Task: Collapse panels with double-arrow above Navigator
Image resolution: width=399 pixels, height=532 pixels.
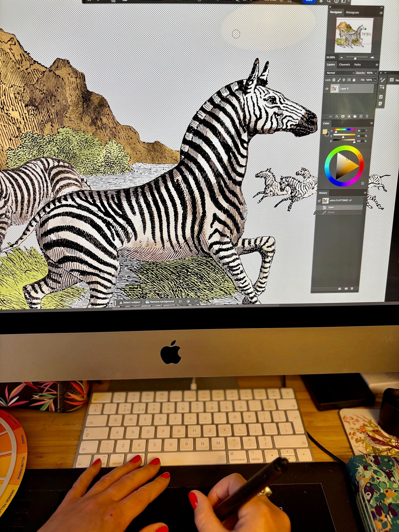Action: pyautogui.click(x=381, y=8)
